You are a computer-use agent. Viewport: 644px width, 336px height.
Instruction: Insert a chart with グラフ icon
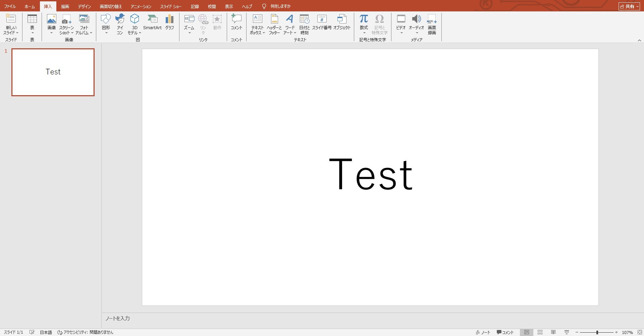point(169,22)
